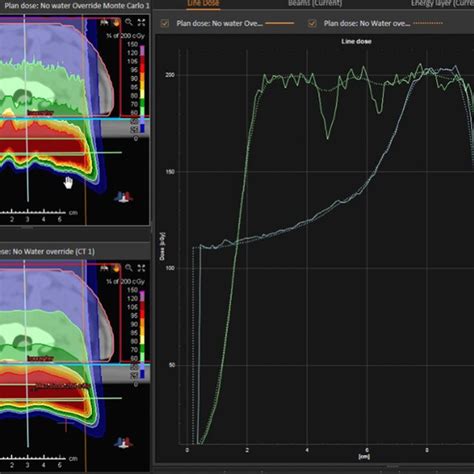Click the Plan dose Monte Carlo 1 view title
This screenshot has height=474, width=474.
click(x=77, y=6)
